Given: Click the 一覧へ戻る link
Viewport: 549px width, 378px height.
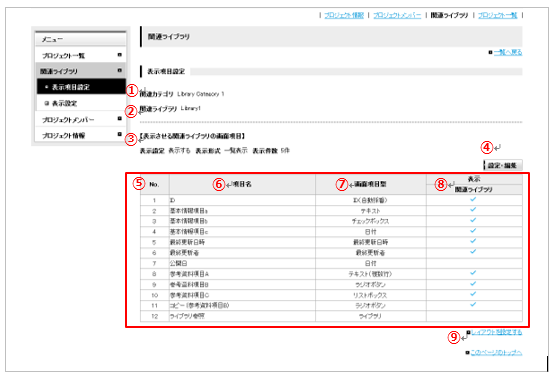Looking at the screenshot, I should tap(508, 52).
